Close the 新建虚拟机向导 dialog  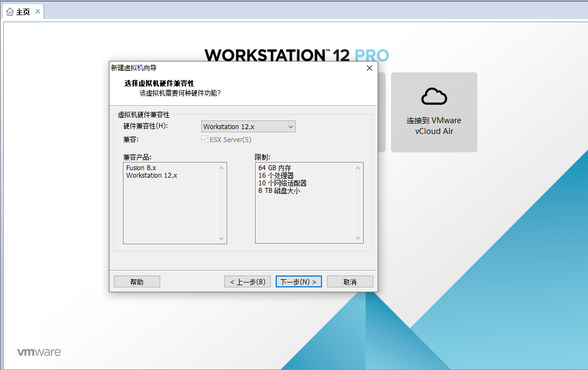pyautogui.click(x=370, y=68)
